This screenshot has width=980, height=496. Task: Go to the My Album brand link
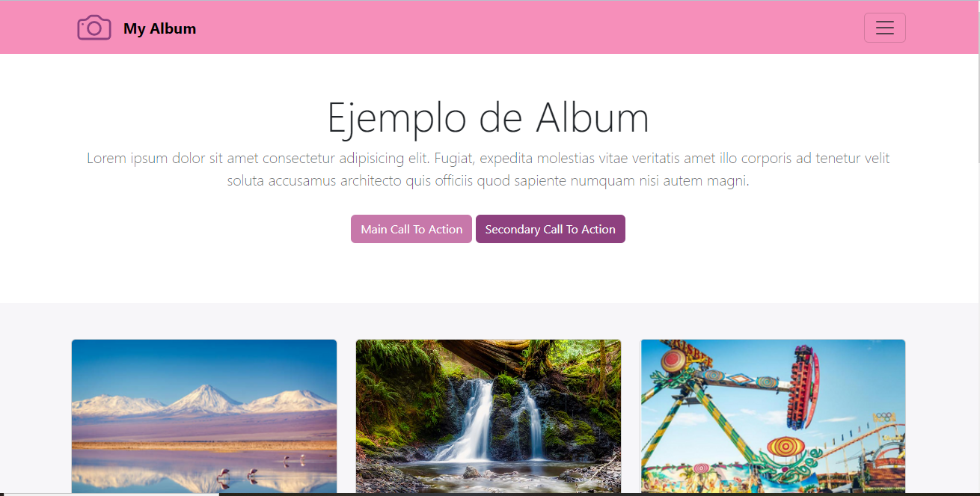click(x=137, y=28)
